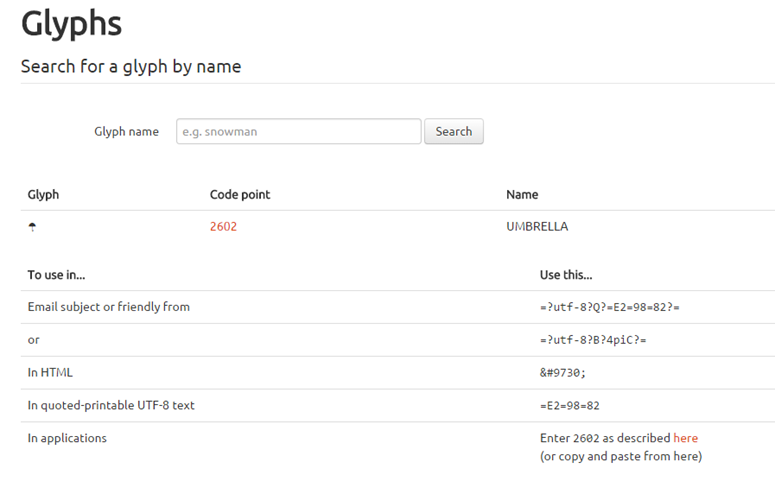This screenshot has width=775, height=494.
Task: Click the base64 utf-8 B-encoded string
Action: (x=593, y=340)
